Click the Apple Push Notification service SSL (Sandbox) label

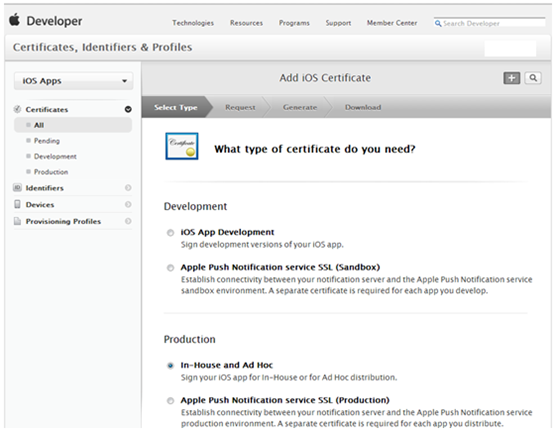[280, 267]
